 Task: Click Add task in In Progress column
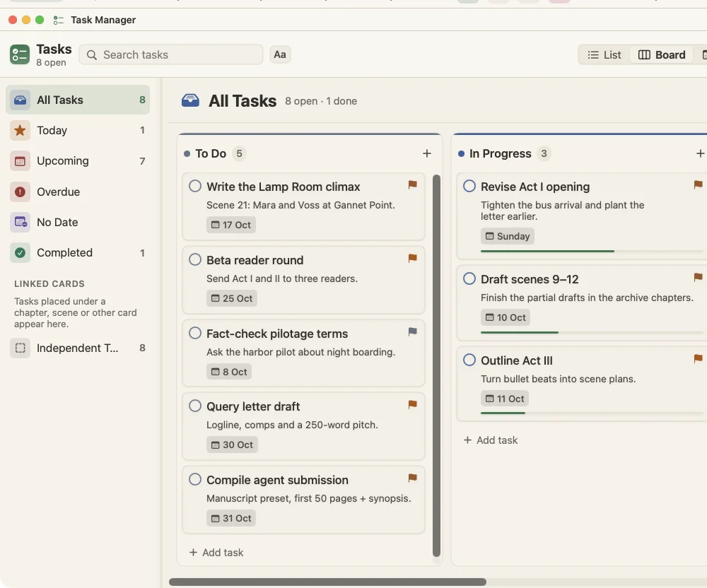(x=491, y=440)
